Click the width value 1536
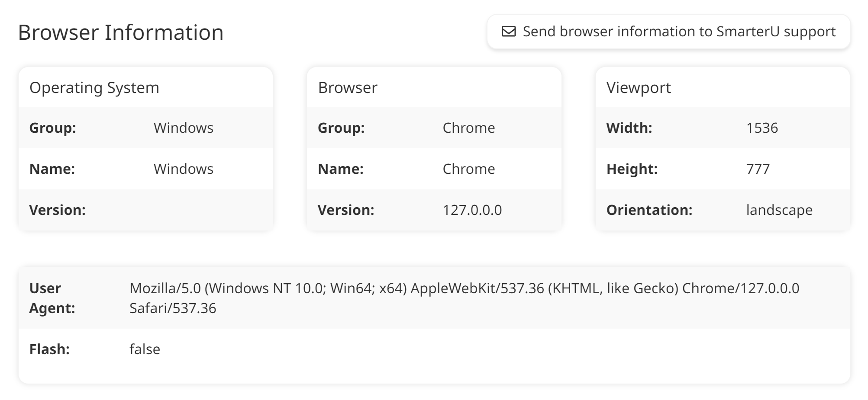The image size is (868, 400). click(762, 128)
